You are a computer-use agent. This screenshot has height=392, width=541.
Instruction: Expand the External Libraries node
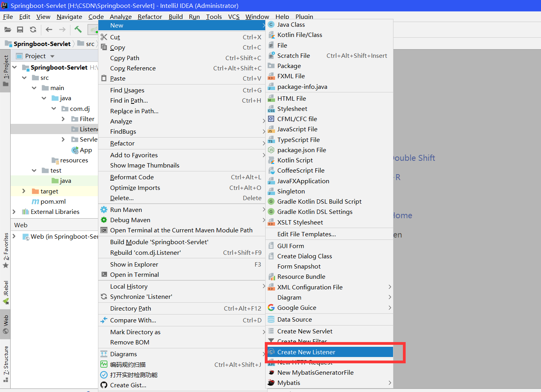coord(14,212)
